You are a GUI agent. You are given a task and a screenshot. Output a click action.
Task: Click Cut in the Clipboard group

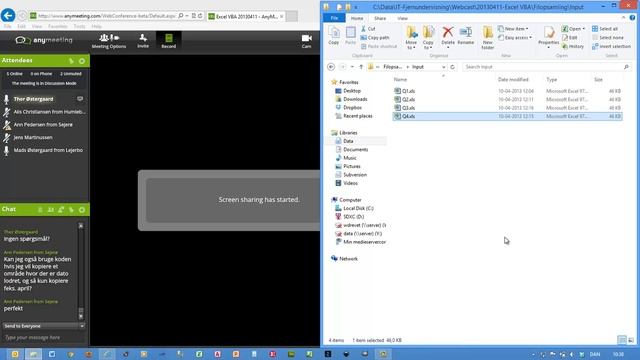coord(368,29)
